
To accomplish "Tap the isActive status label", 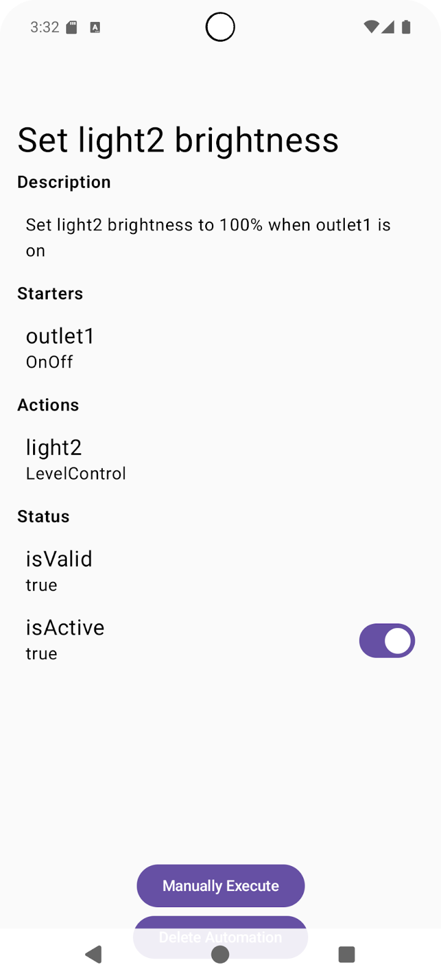I will [x=65, y=628].
